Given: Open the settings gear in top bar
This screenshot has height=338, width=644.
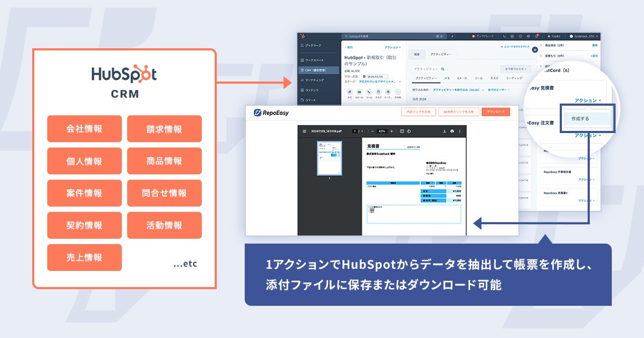Looking at the screenshot, I should point(529,36).
